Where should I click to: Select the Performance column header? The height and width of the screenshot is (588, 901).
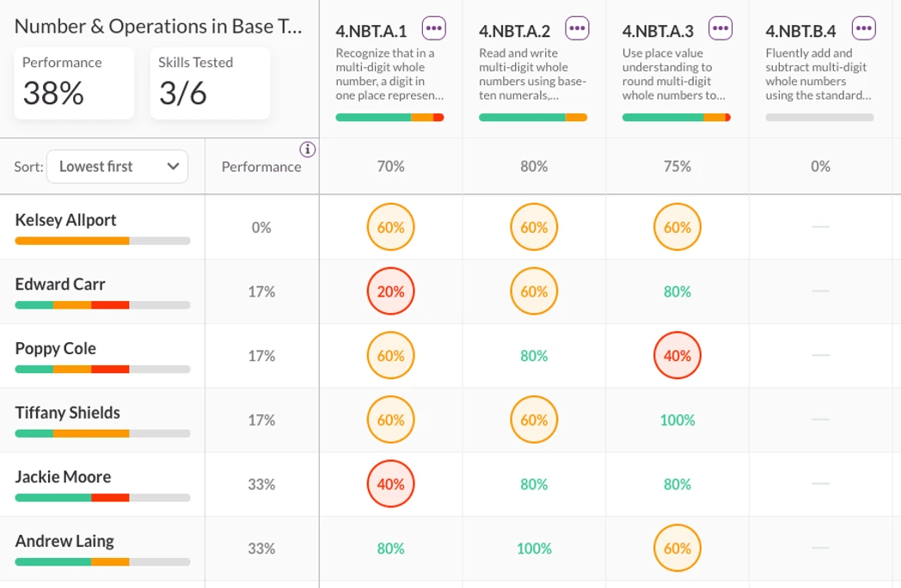261,166
